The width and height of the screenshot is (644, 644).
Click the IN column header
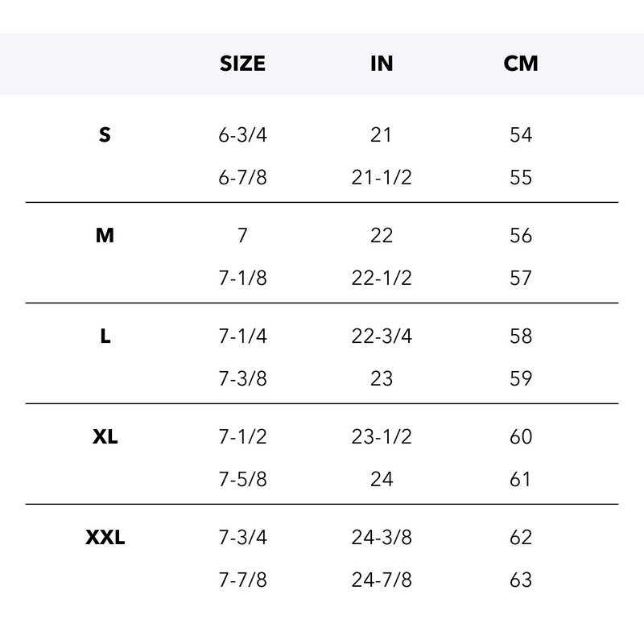(x=382, y=64)
